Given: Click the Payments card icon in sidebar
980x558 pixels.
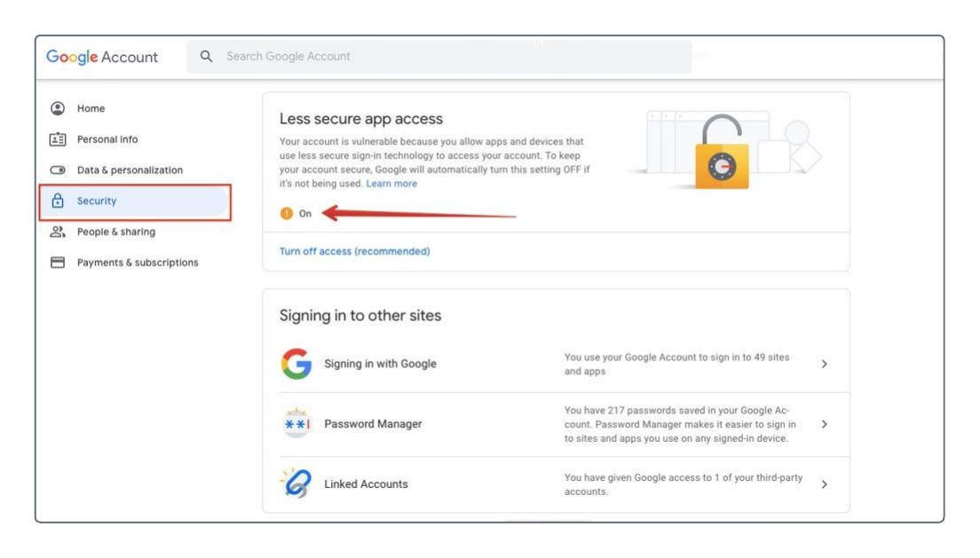Looking at the screenshot, I should pos(58,263).
